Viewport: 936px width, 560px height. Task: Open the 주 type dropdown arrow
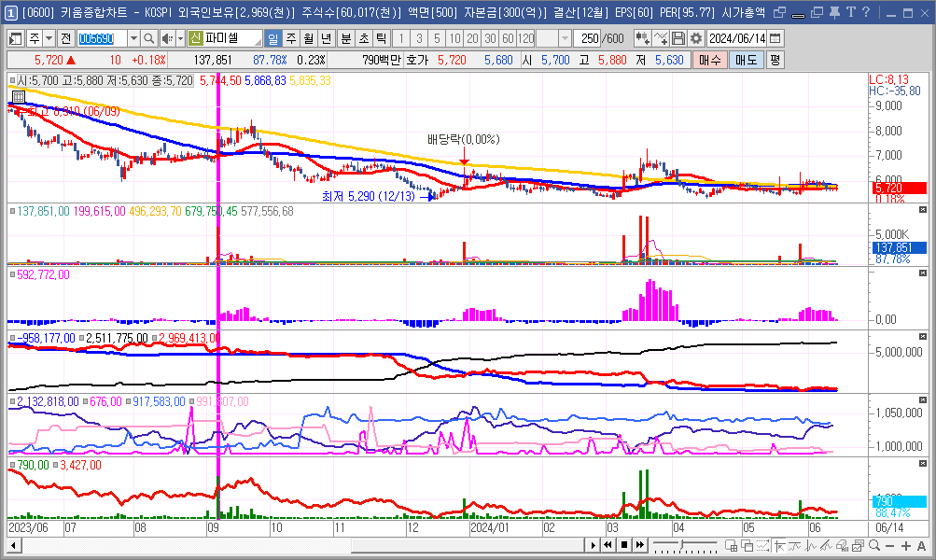tap(49, 38)
